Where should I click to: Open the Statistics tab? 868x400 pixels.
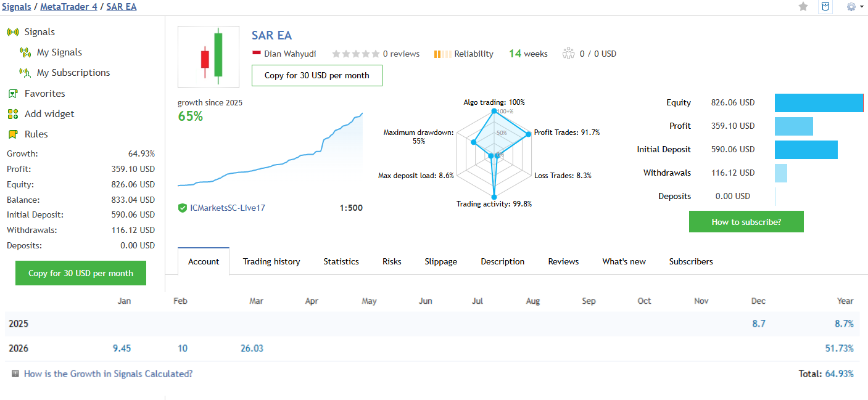[341, 261]
